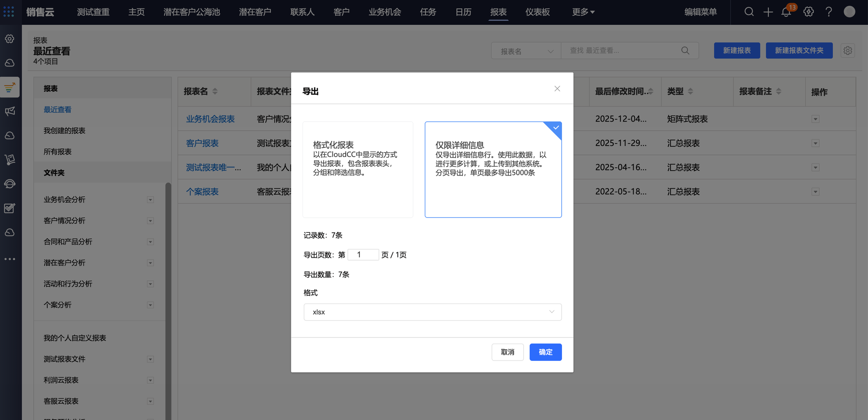This screenshot has height=420, width=868.
Task: Open the 更多 navigation dropdown
Action: pyautogui.click(x=583, y=12)
